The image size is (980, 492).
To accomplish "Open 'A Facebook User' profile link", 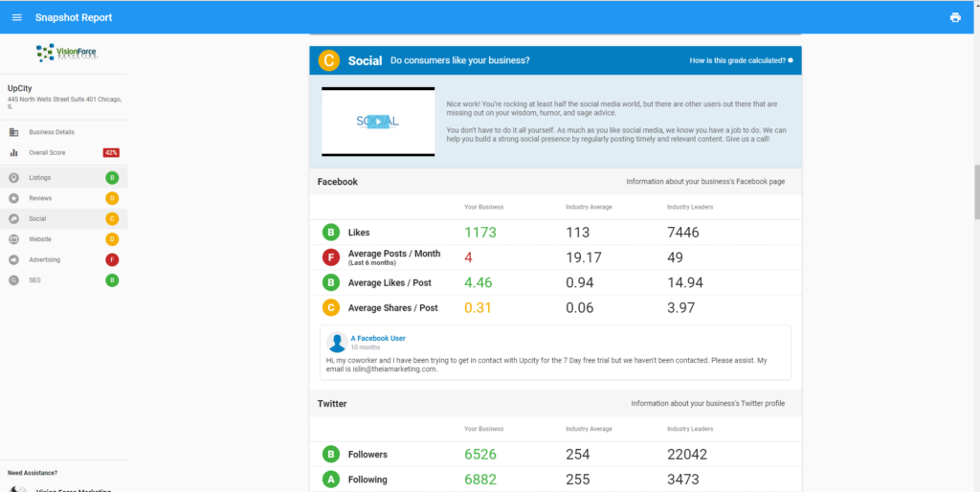I will pyautogui.click(x=378, y=338).
